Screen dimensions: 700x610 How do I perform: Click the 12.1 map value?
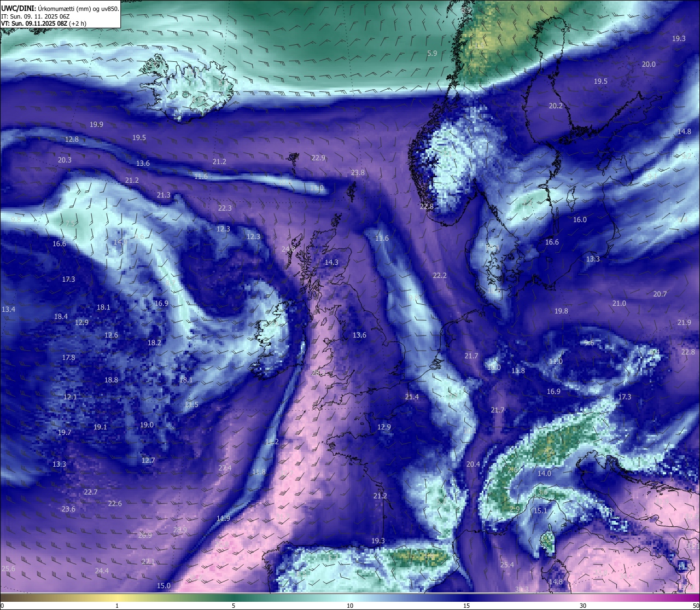pyautogui.click(x=70, y=397)
